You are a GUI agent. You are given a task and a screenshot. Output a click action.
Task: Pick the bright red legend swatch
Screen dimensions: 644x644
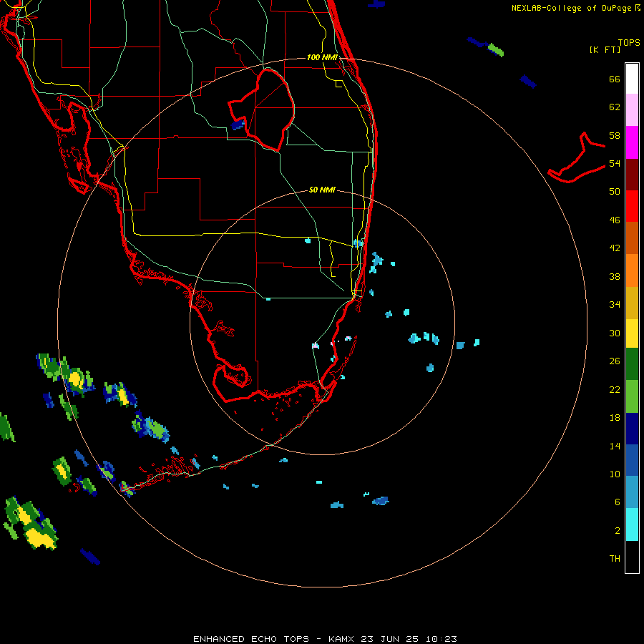(x=632, y=206)
